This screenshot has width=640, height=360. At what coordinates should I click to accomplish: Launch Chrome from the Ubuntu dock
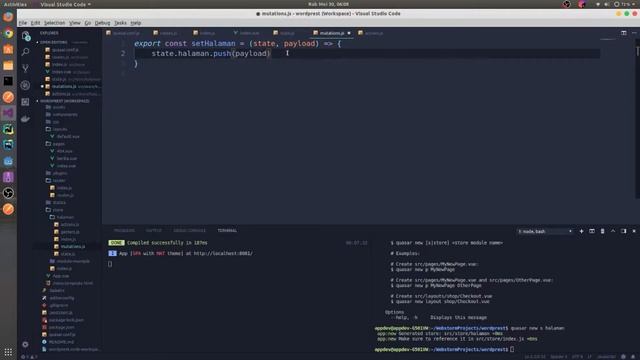coord(8,33)
